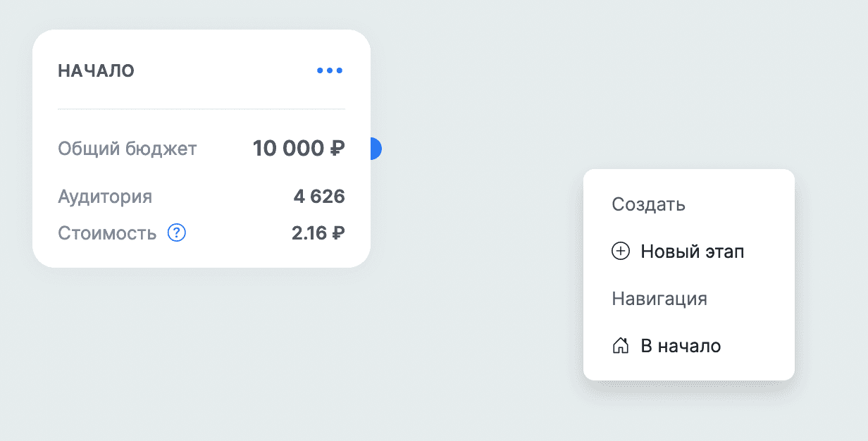
Task: Open the three-dots menu on the НАЧАЛО card
Action: [330, 70]
